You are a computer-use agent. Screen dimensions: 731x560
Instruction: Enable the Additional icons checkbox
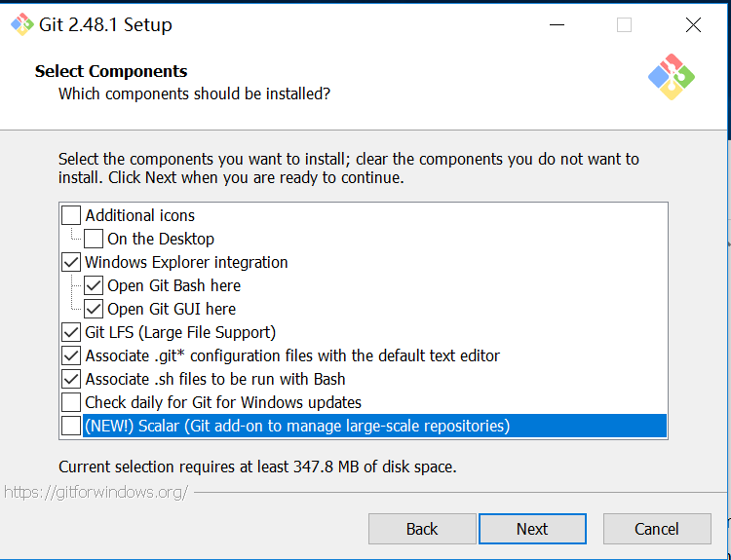[x=71, y=215]
